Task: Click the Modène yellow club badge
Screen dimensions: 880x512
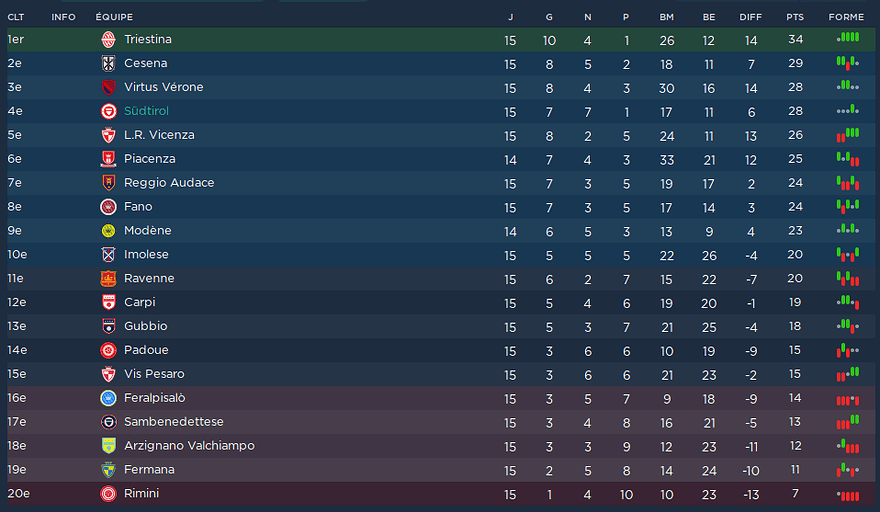Action: point(108,231)
